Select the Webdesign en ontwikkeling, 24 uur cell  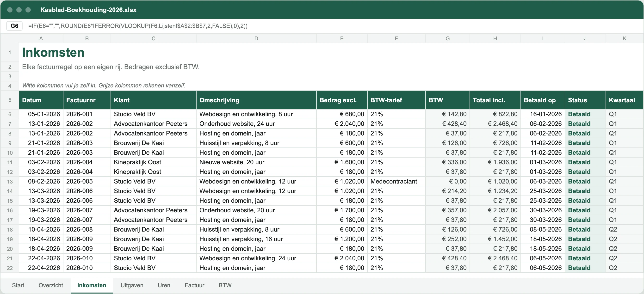256,258
